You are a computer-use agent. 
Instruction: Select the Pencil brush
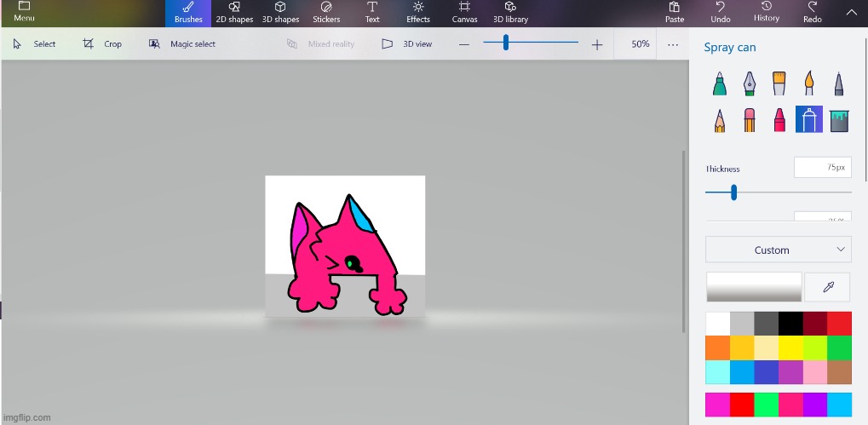pyautogui.click(x=720, y=119)
